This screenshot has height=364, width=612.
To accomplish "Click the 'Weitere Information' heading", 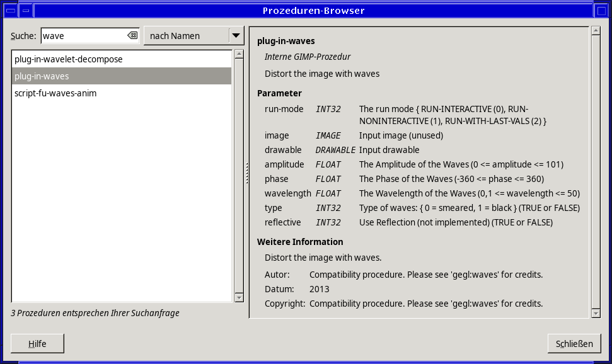I will click(x=300, y=242).
